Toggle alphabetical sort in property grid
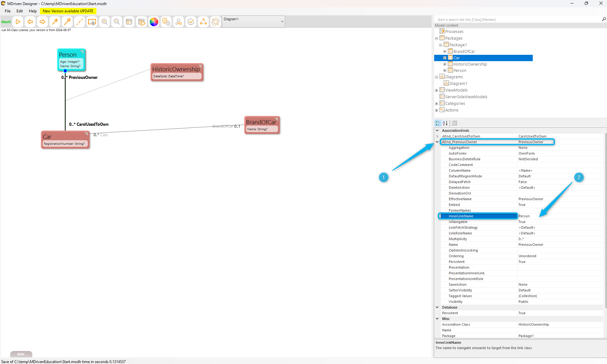Viewport: 607px width, 364px height. (445, 123)
